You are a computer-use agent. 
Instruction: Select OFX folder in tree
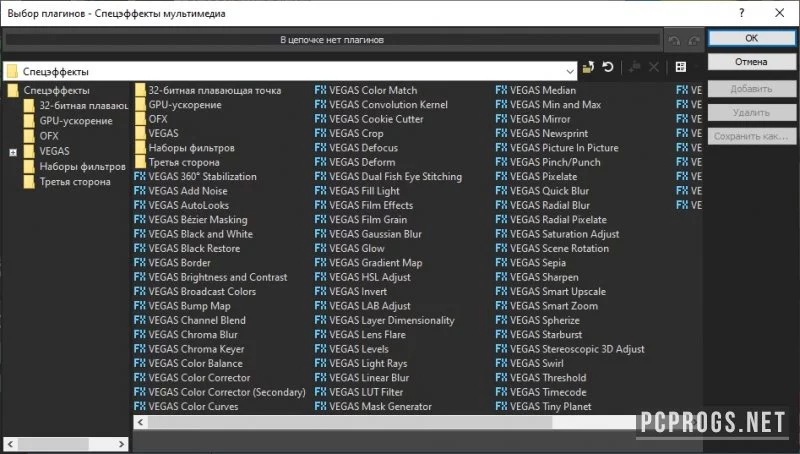[x=41, y=136]
